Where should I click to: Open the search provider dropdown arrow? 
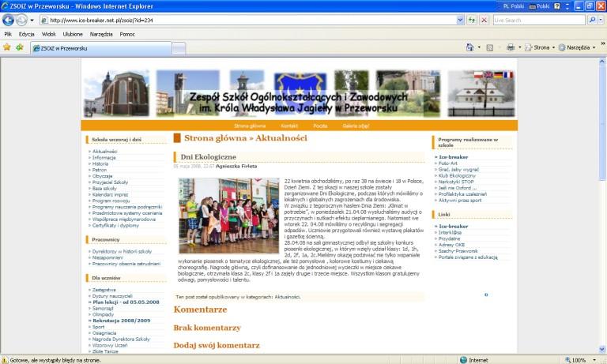point(601,20)
